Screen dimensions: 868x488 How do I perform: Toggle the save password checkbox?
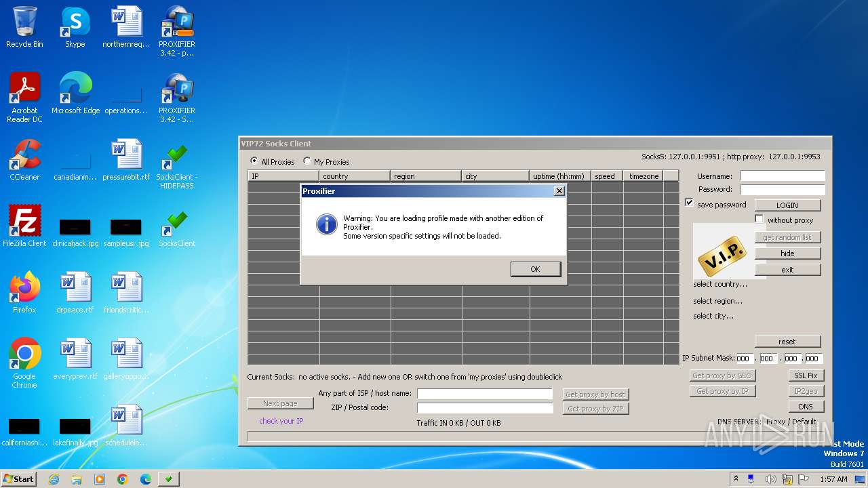pyautogui.click(x=690, y=203)
